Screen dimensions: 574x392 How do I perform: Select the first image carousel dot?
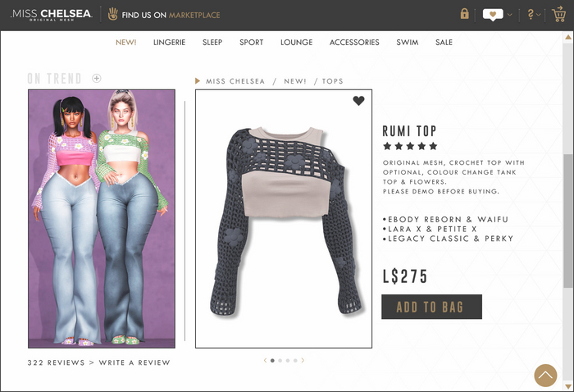point(272,361)
